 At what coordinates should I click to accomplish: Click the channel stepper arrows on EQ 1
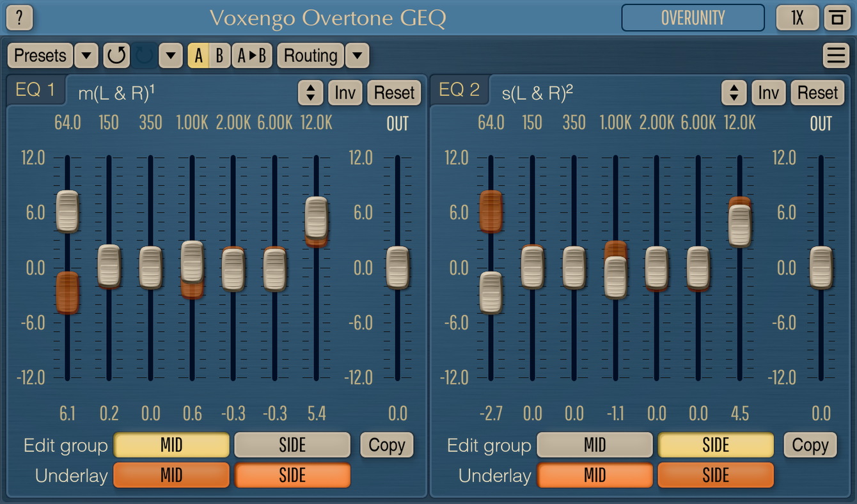(311, 93)
